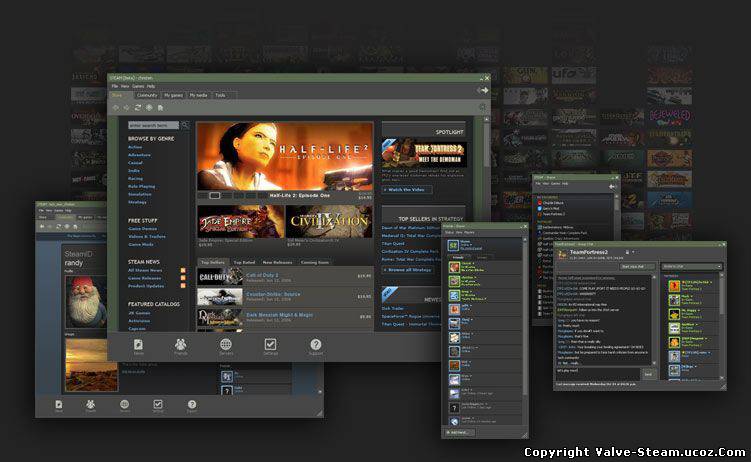Click the magnifier search icon in Store

tap(185, 125)
